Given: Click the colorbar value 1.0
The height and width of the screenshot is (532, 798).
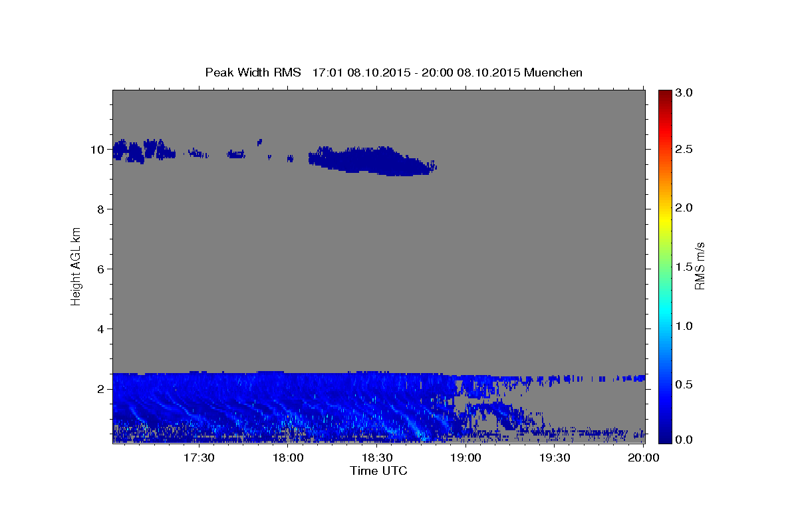Looking at the screenshot, I should tap(685, 326).
